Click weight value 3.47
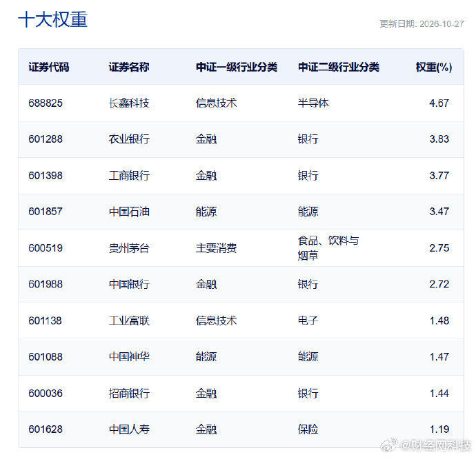The image size is (476, 457). [x=439, y=212]
